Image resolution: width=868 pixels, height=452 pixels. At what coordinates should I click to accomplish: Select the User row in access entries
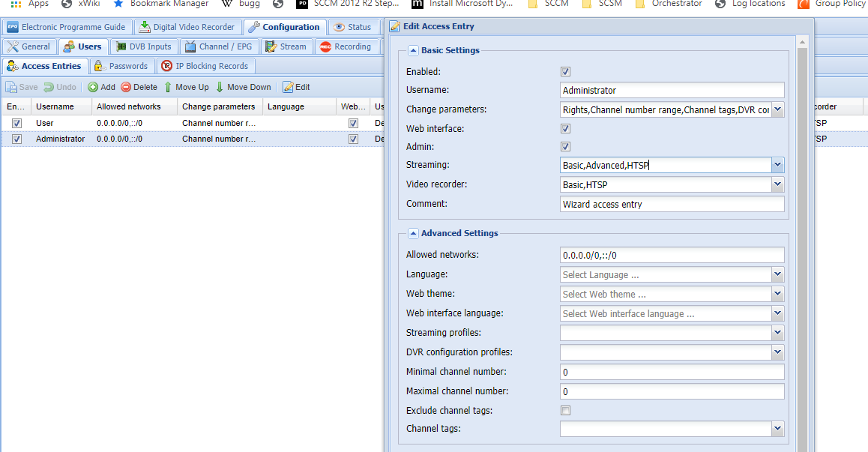coord(45,123)
